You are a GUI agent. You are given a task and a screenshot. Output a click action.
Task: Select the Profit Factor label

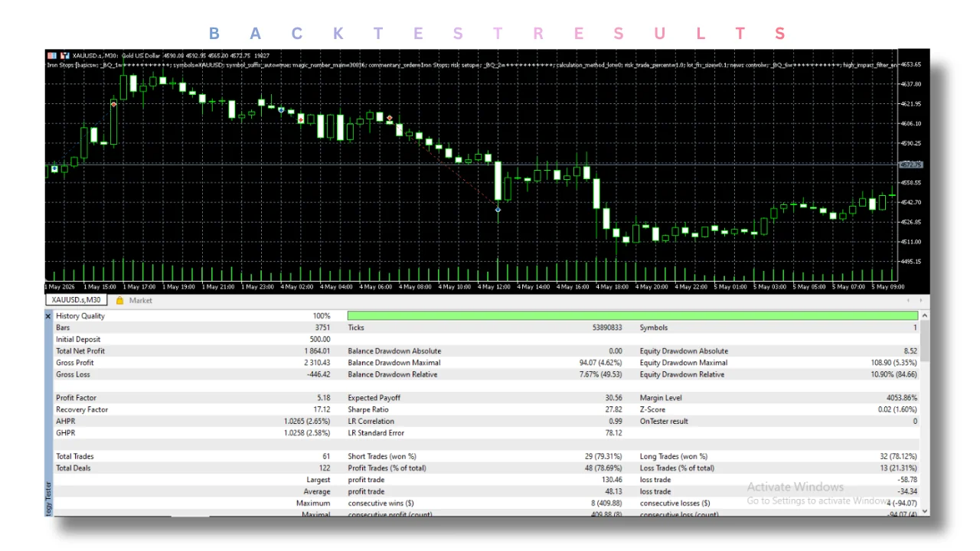click(76, 398)
